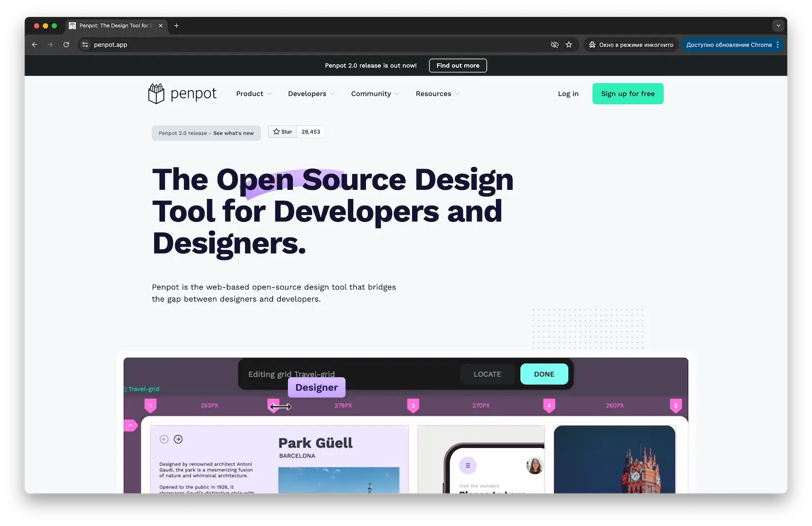The image size is (812, 526).
Task: Click Find out more button
Action: pyautogui.click(x=458, y=65)
